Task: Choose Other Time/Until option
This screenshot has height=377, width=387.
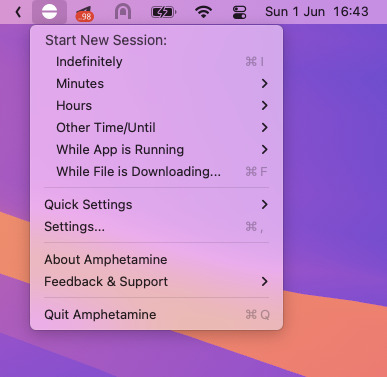Action: (156, 128)
